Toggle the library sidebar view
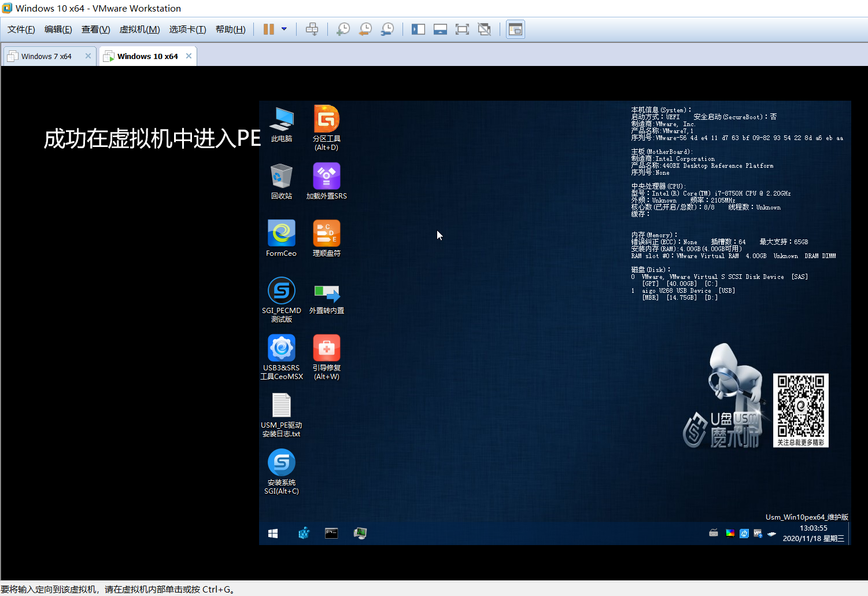Image resolution: width=868 pixels, height=596 pixels. point(418,30)
